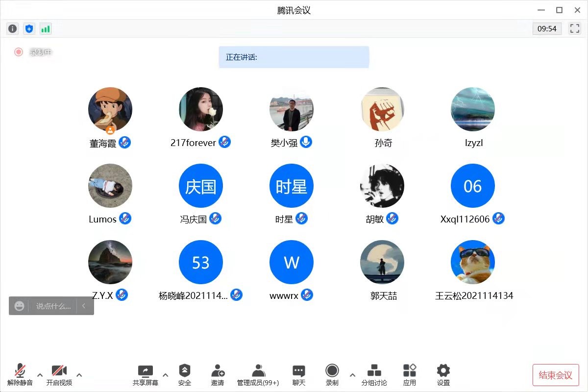Toggle 开启视频 camera button
The width and height of the screenshot is (588, 392).
point(59,375)
